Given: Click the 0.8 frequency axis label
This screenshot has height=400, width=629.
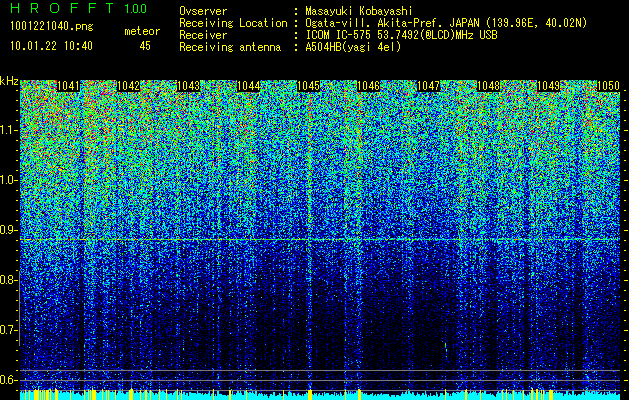Looking at the screenshot, I should (8, 280).
